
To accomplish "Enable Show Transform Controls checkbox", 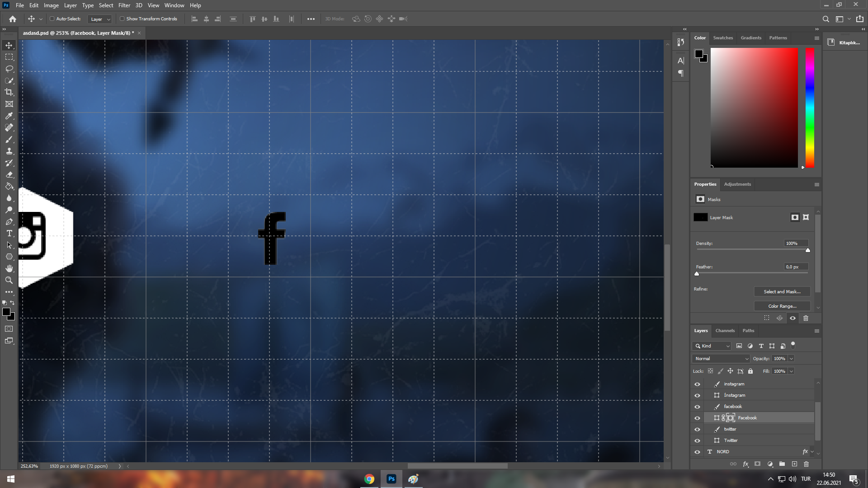I will [122, 19].
